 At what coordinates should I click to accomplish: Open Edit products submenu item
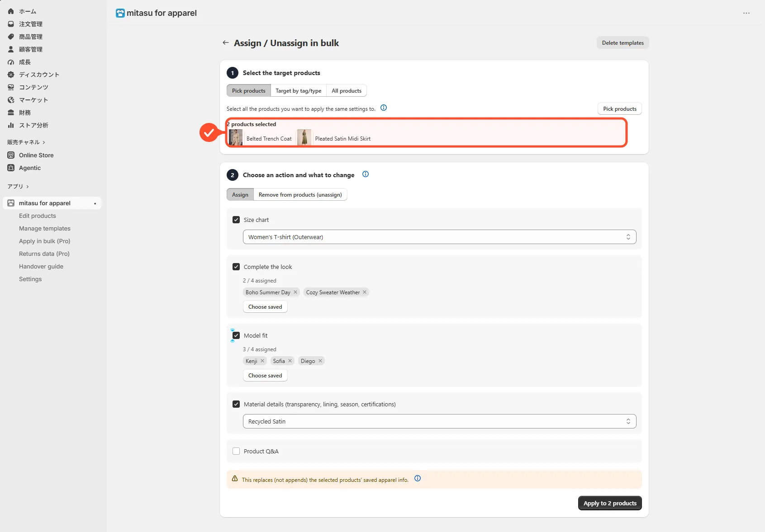[38, 216]
